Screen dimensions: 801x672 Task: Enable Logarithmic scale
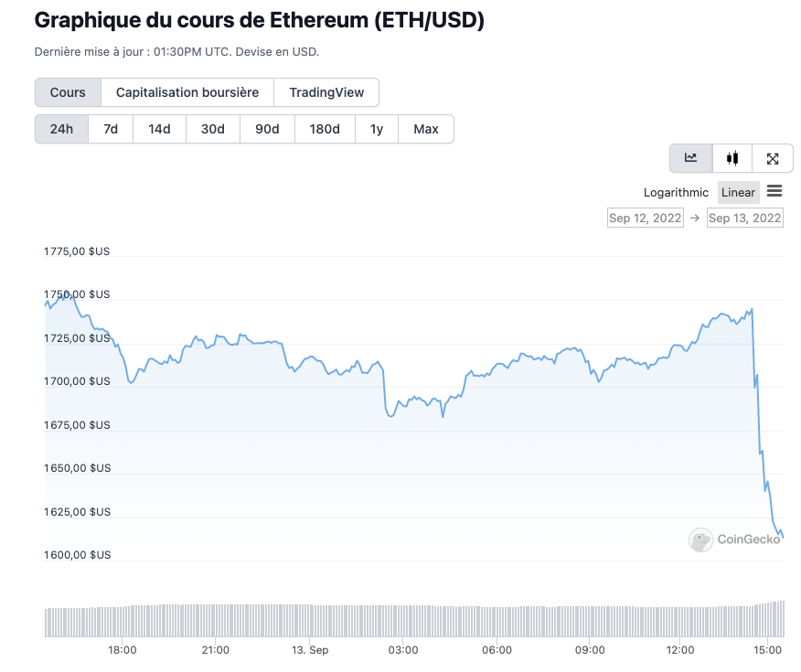[x=676, y=192]
